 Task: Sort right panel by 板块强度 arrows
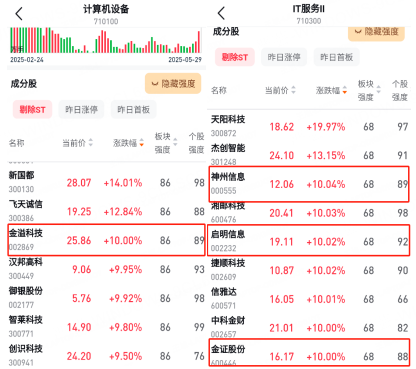click(378, 89)
